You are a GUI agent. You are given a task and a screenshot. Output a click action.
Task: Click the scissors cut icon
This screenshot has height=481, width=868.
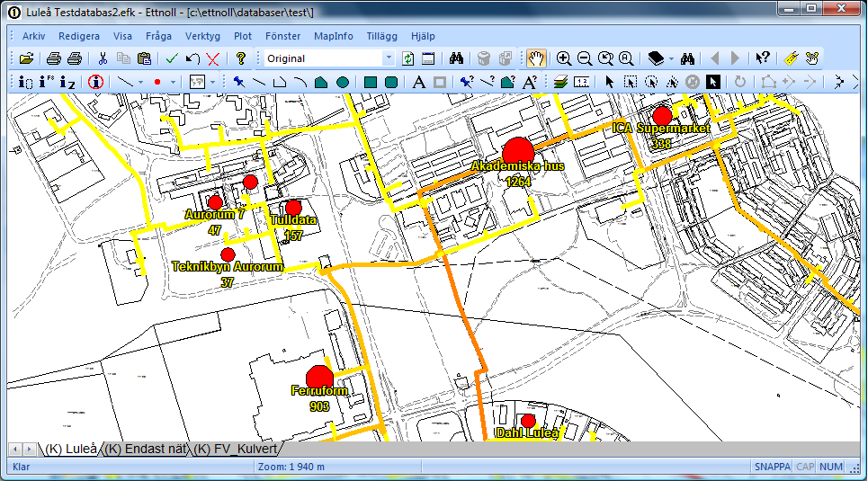pyautogui.click(x=103, y=58)
